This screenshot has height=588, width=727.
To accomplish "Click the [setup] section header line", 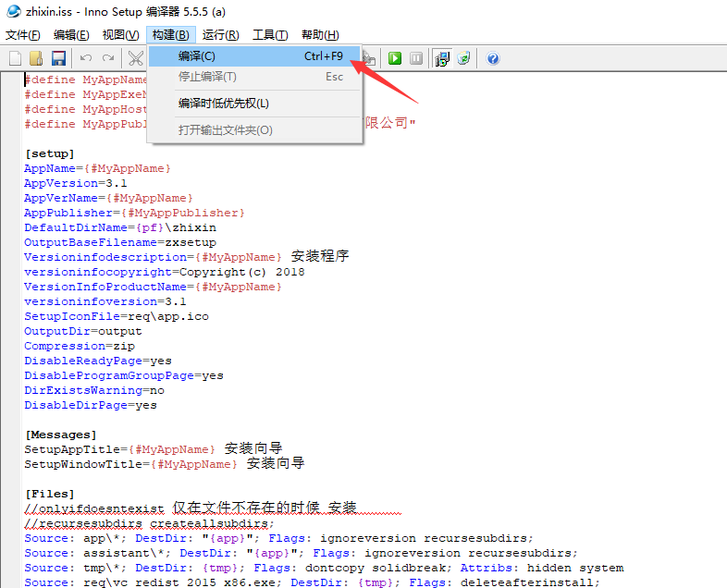I will tap(50, 153).
